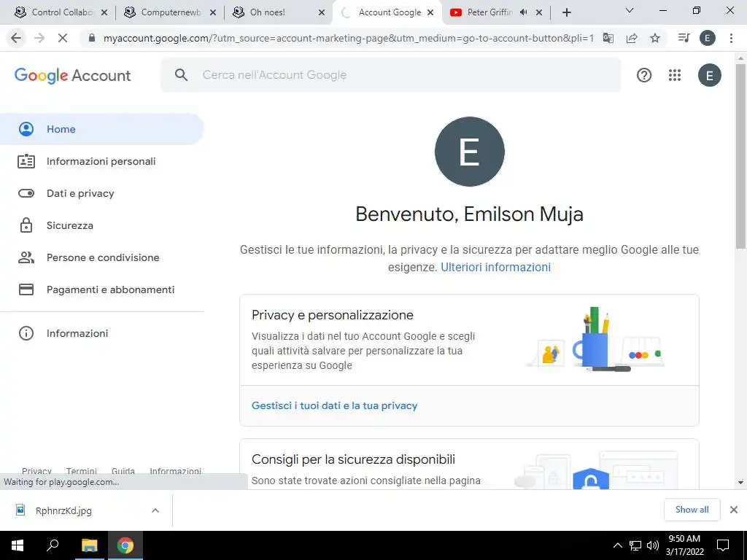This screenshot has height=560, width=747.
Task: Open Pagamenti e abbonamenti in sidebar
Action: click(x=102, y=289)
